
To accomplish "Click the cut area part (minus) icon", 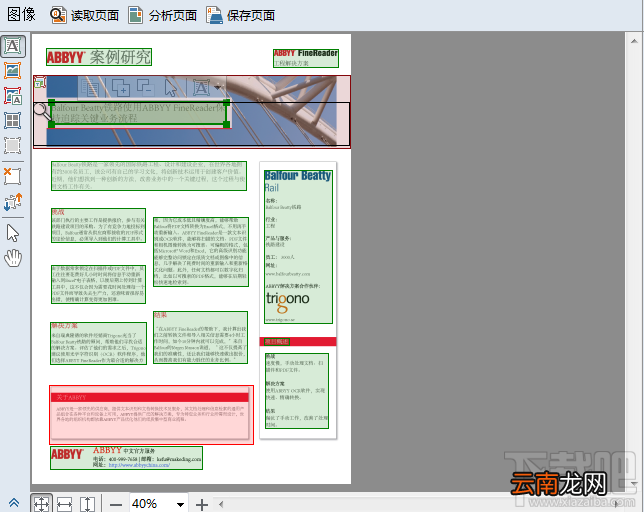I will pos(145,87).
